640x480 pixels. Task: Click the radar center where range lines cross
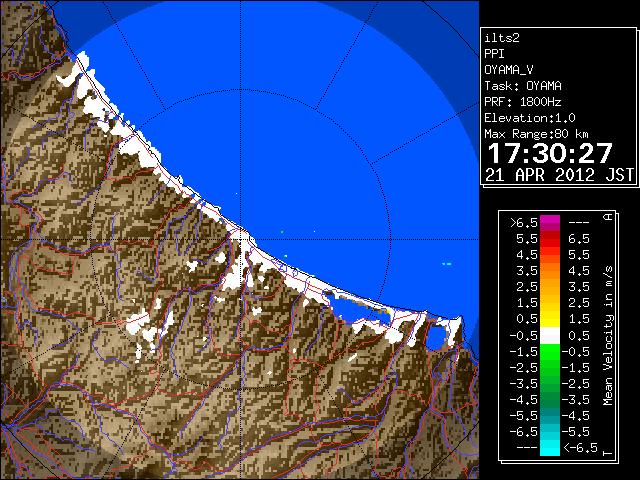[241, 239]
